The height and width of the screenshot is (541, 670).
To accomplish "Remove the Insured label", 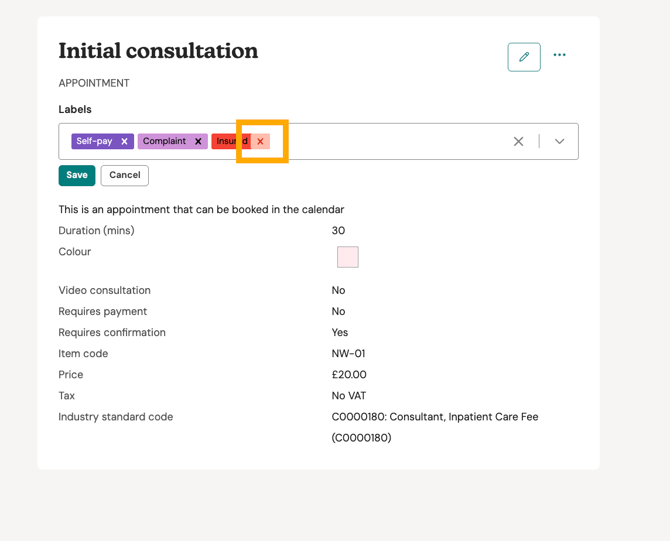I will point(260,142).
